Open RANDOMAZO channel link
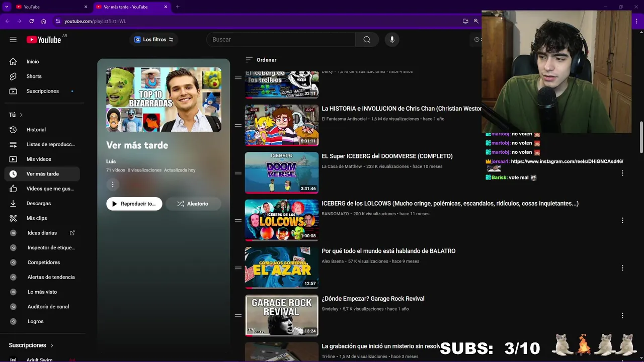The height and width of the screenshot is (362, 644). click(x=335, y=214)
